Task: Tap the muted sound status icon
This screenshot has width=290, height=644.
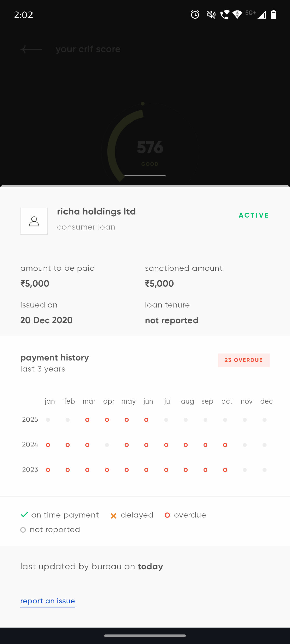Action: coord(211,15)
